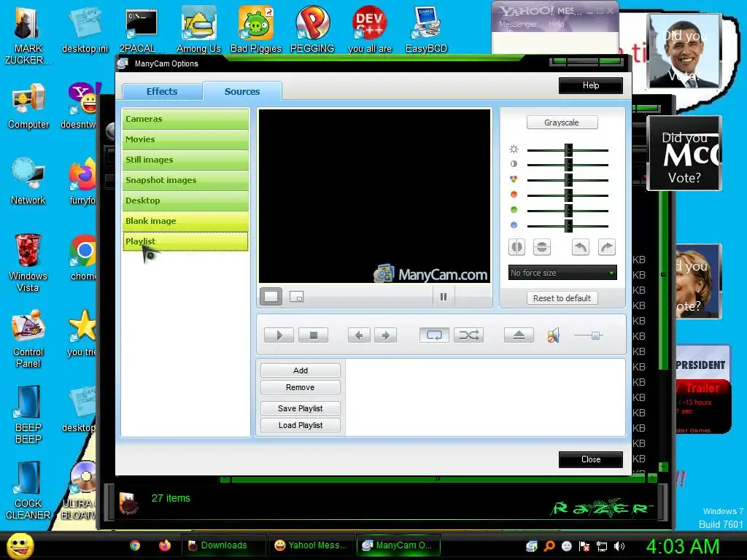Rotate video clockwise
747x560 pixels.
pyautogui.click(x=606, y=247)
